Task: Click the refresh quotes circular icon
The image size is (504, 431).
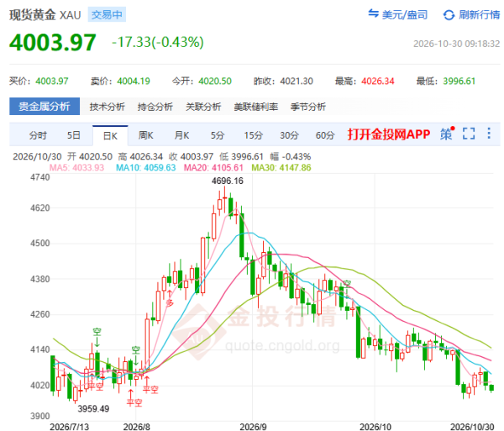Action: pyautogui.click(x=449, y=15)
